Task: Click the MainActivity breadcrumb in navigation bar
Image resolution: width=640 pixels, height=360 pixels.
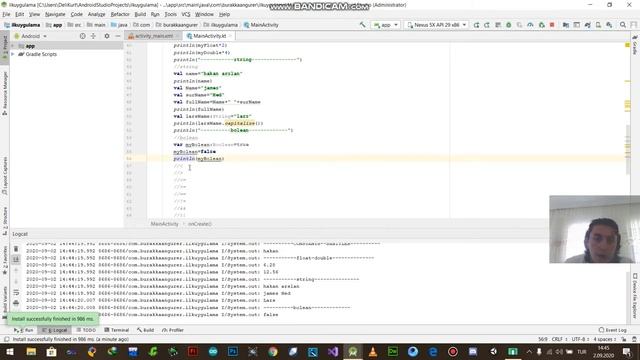Action: coord(261,25)
